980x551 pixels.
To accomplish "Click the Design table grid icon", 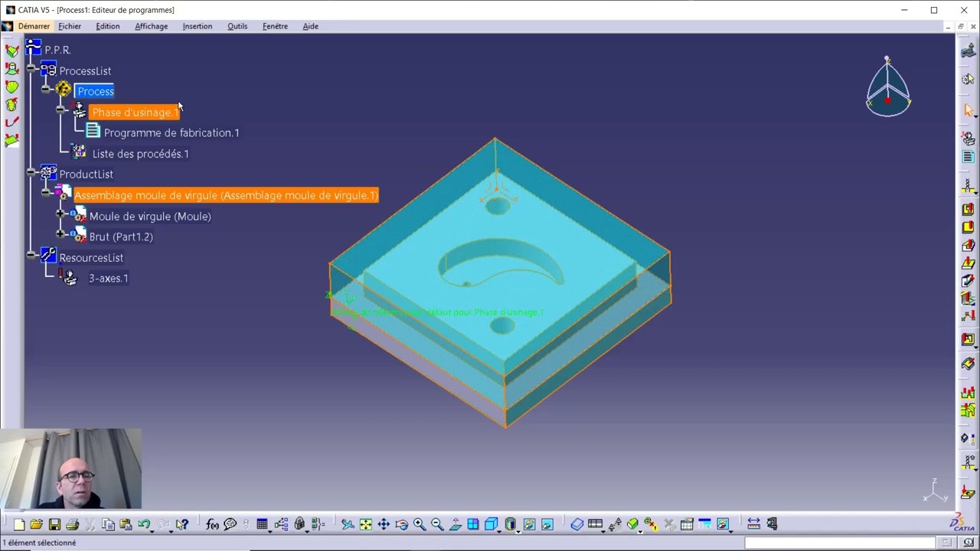I will click(263, 524).
